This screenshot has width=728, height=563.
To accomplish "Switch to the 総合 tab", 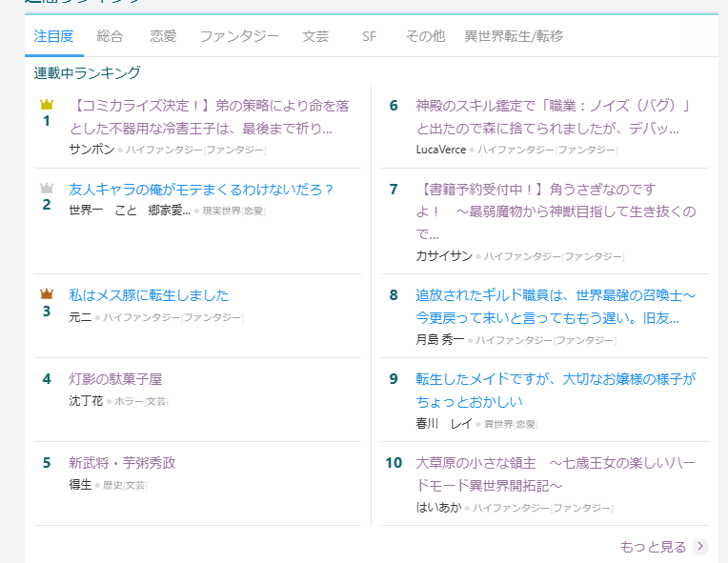I will (x=110, y=36).
